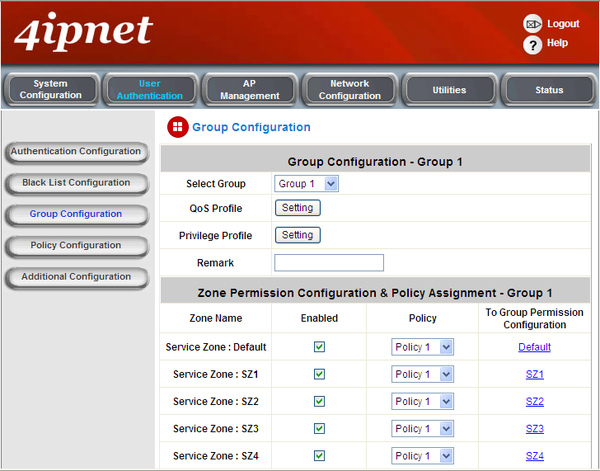This screenshot has height=471, width=600.
Task: Disable Service Zone SZ2 checkbox
Action: point(319,401)
